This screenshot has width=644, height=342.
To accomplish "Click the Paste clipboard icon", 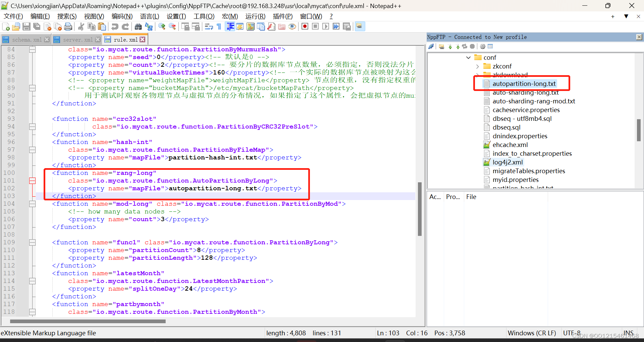I will pos(102,27).
